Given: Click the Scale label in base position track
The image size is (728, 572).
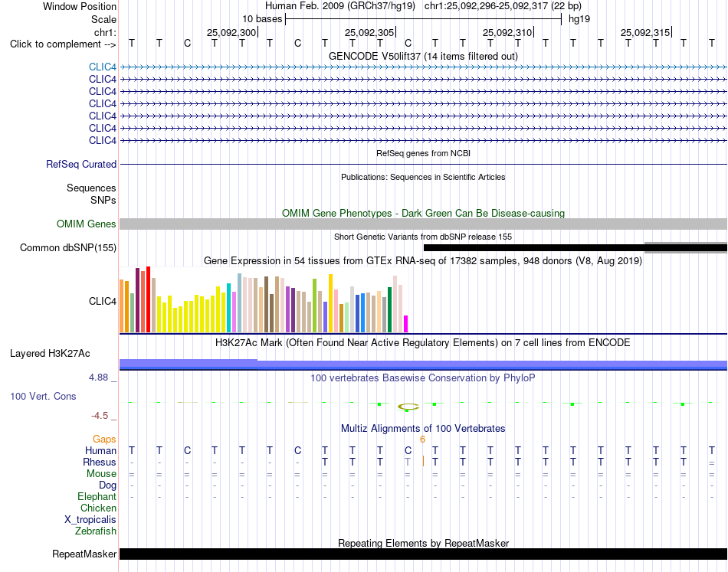Looking at the screenshot, I should [103, 19].
